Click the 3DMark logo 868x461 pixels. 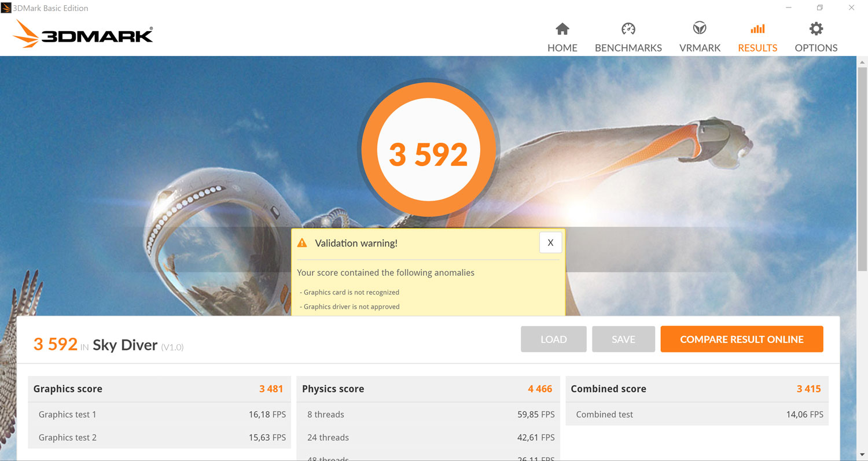coord(83,34)
